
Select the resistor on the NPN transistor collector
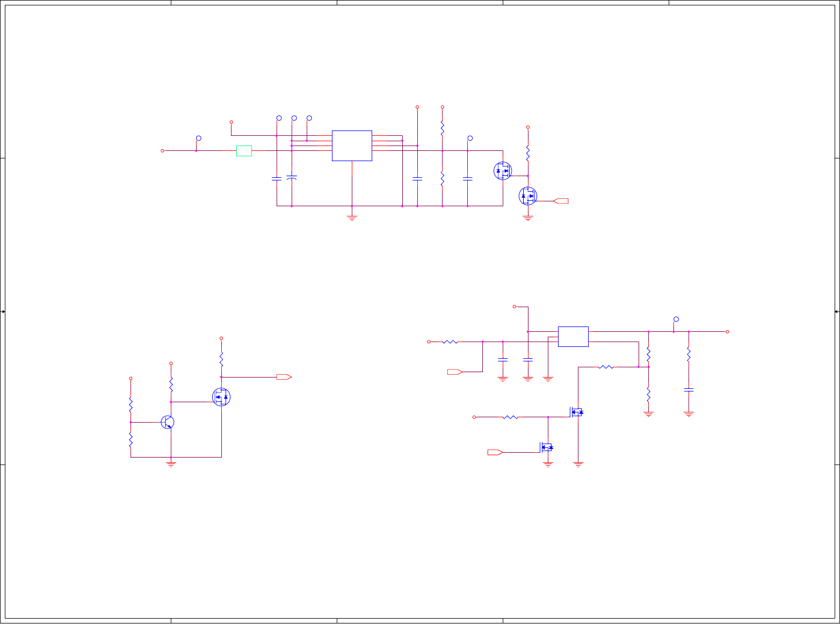(x=171, y=384)
